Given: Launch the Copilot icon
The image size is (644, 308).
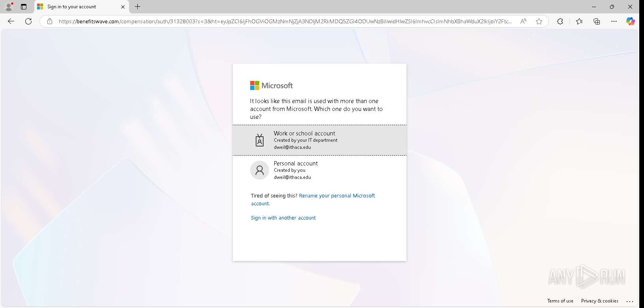Looking at the screenshot, I should click(x=631, y=21).
